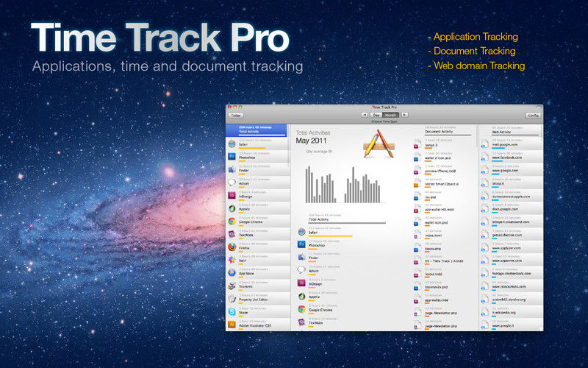Click Safari icon in center activity list
The image size is (588, 368).
[301, 232]
